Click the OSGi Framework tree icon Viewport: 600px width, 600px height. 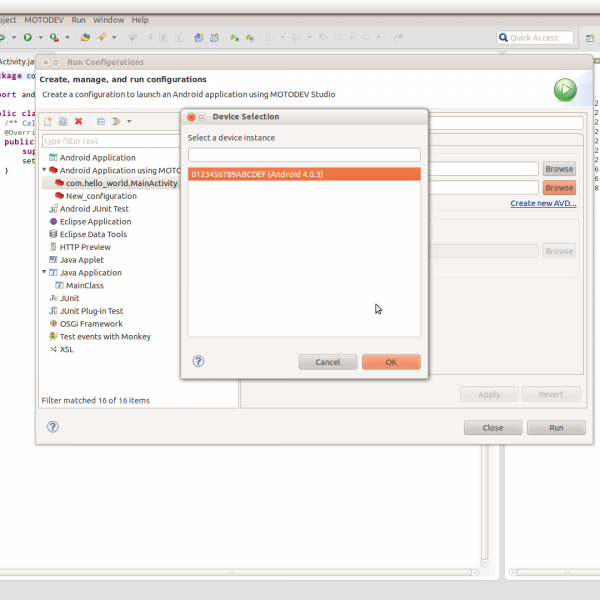tap(53, 323)
